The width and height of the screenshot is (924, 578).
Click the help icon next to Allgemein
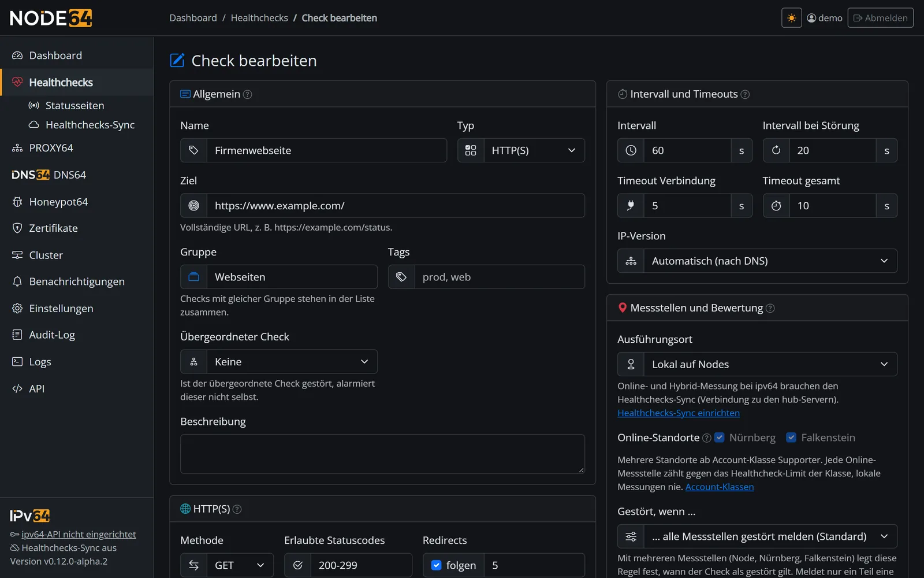(x=247, y=94)
